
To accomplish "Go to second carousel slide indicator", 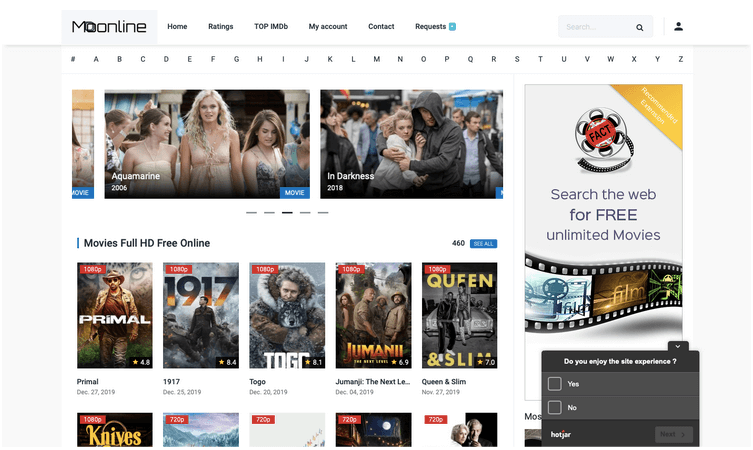I will click(x=269, y=212).
